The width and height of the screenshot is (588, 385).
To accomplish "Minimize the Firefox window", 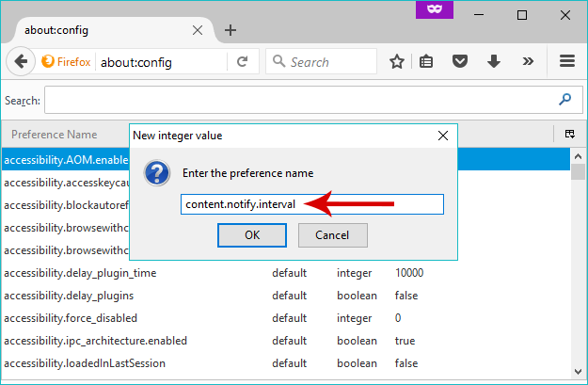I will 479,15.
